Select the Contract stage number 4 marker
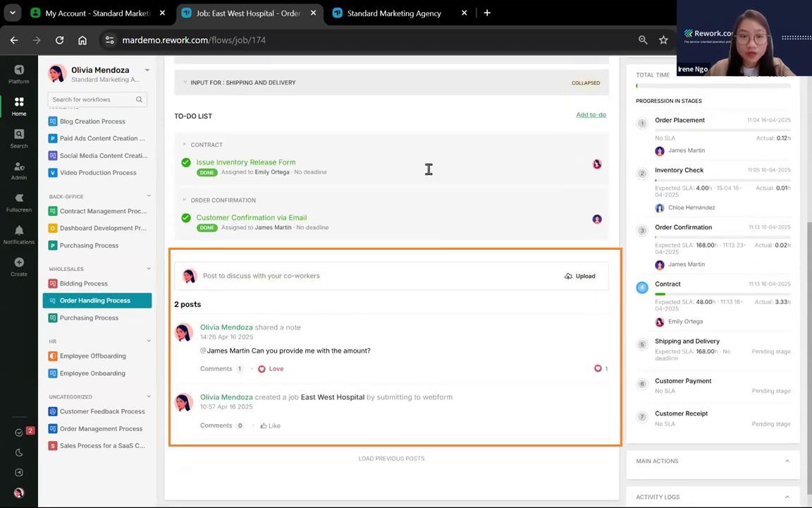The height and width of the screenshot is (508, 812). (642, 287)
